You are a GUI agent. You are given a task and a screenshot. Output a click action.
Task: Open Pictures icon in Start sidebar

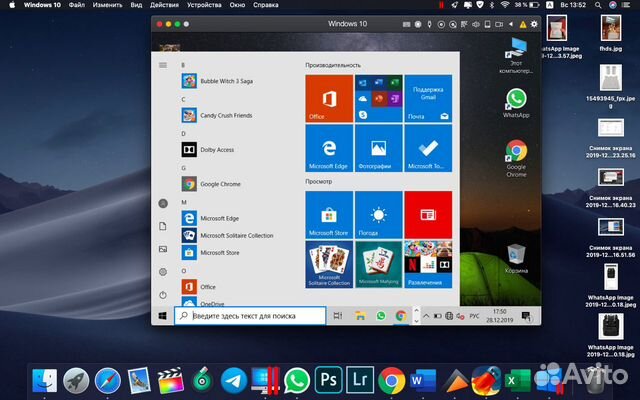163,249
